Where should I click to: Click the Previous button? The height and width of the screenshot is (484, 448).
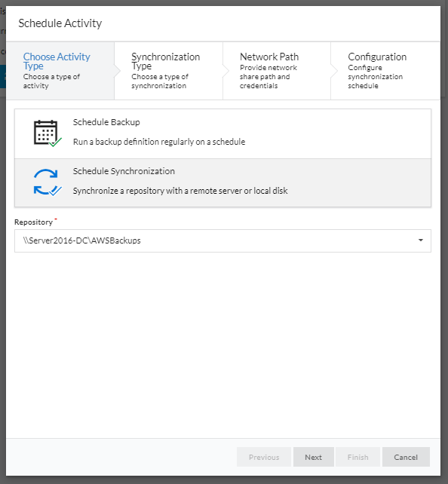(264, 457)
